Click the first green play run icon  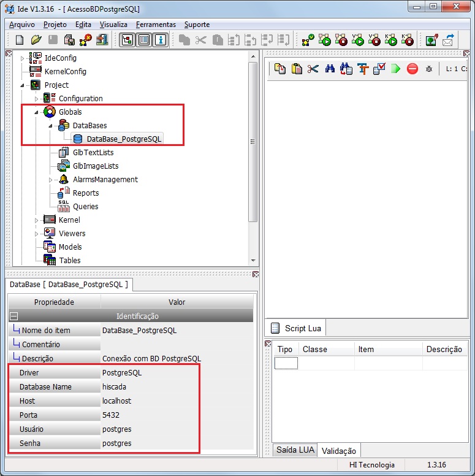coord(325,40)
